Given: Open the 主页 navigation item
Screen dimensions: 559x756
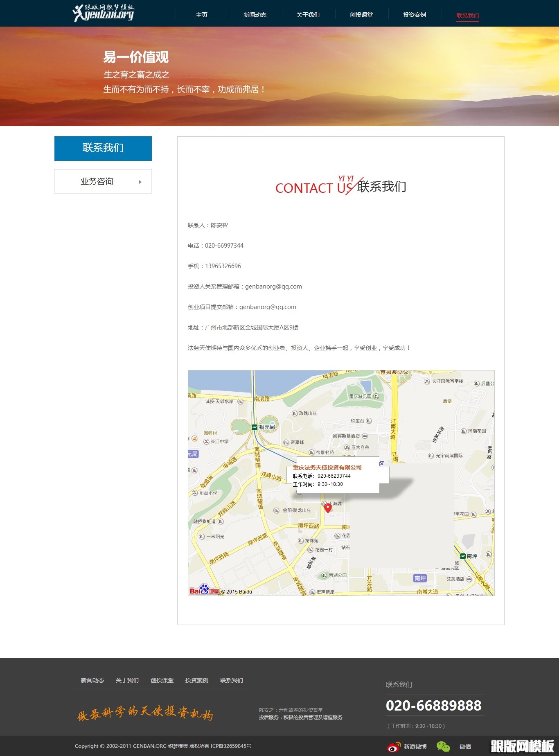Looking at the screenshot, I should coord(202,15).
